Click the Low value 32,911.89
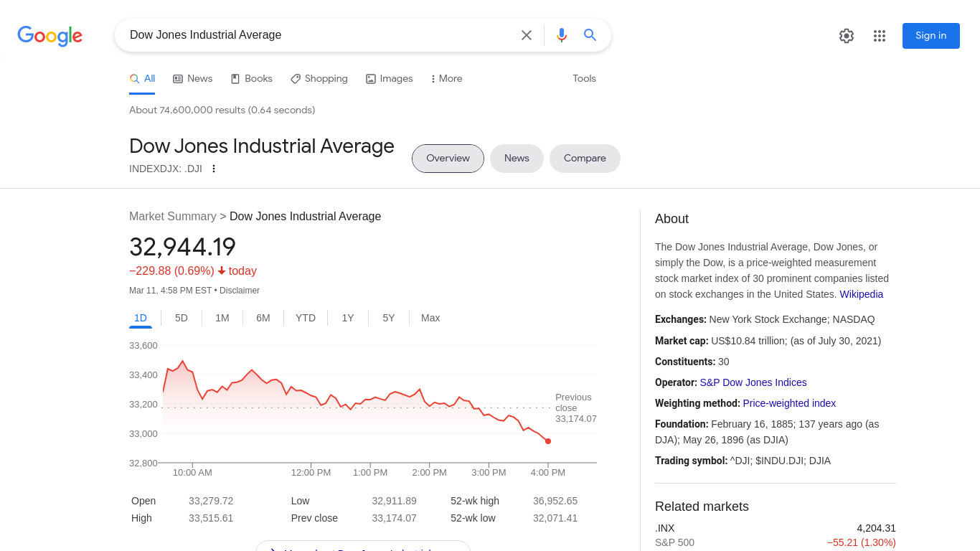This screenshot has height=551, width=980. pos(394,501)
